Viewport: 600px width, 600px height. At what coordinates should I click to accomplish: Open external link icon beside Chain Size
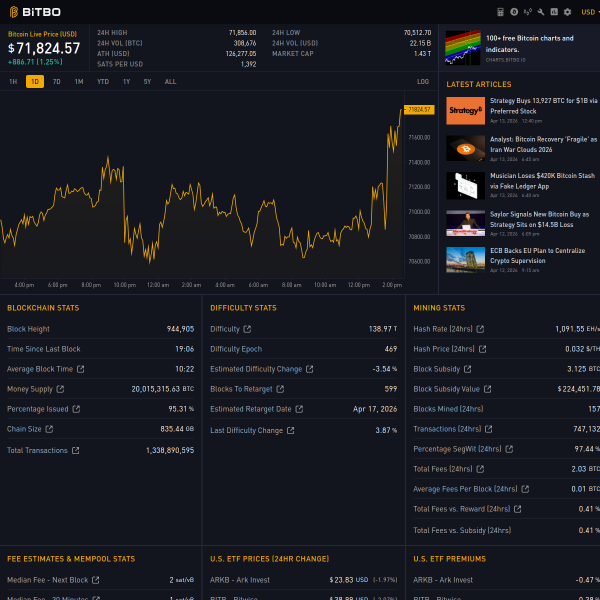tap(49, 429)
